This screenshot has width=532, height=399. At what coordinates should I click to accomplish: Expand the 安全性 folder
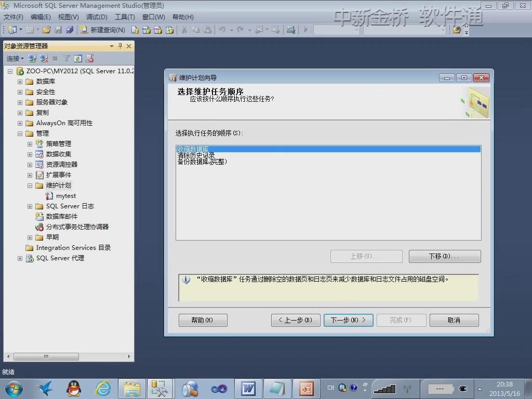pyautogui.click(x=20, y=92)
